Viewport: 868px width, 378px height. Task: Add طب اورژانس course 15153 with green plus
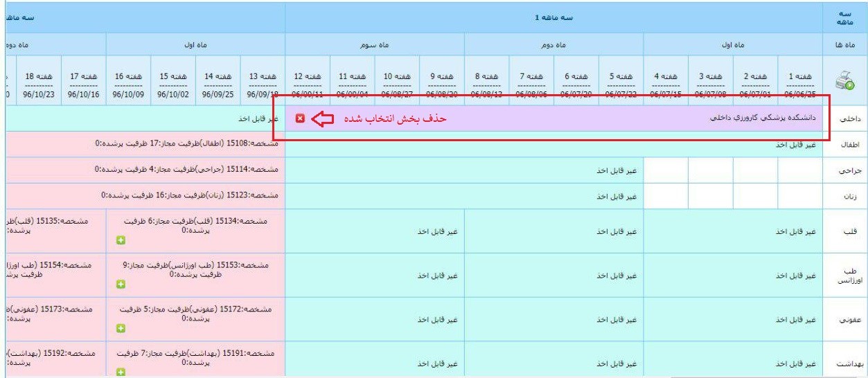(x=120, y=284)
